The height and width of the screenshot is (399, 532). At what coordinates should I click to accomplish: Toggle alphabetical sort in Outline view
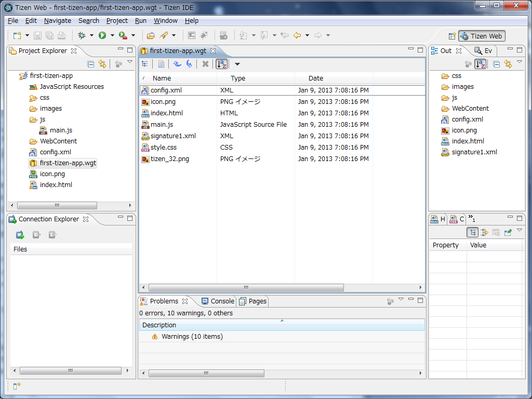coord(480,64)
